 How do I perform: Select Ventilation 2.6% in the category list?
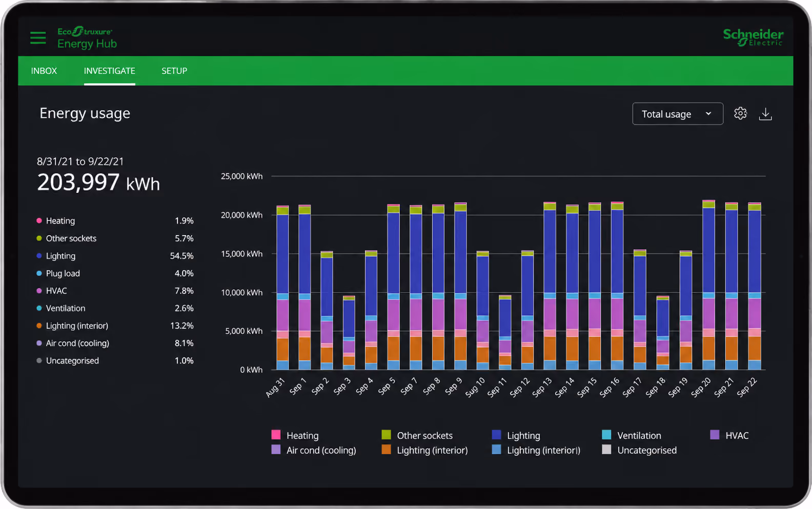click(115, 308)
